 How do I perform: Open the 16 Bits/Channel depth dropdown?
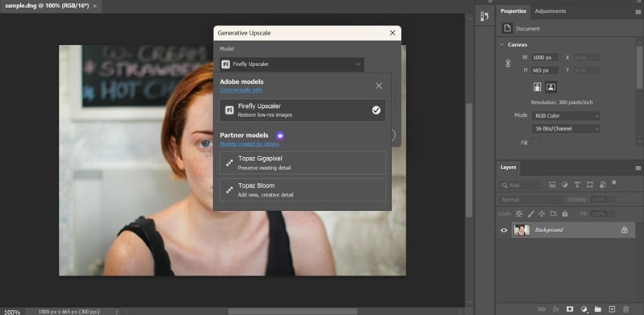pyautogui.click(x=566, y=129)
